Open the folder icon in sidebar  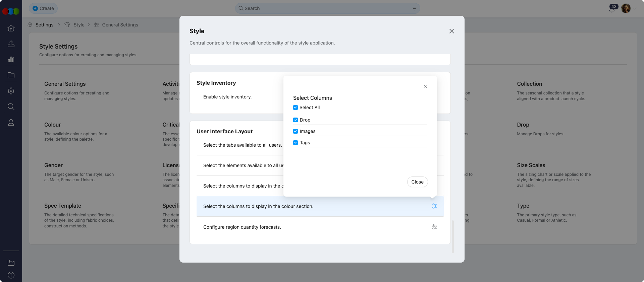(x=11, y=75)
